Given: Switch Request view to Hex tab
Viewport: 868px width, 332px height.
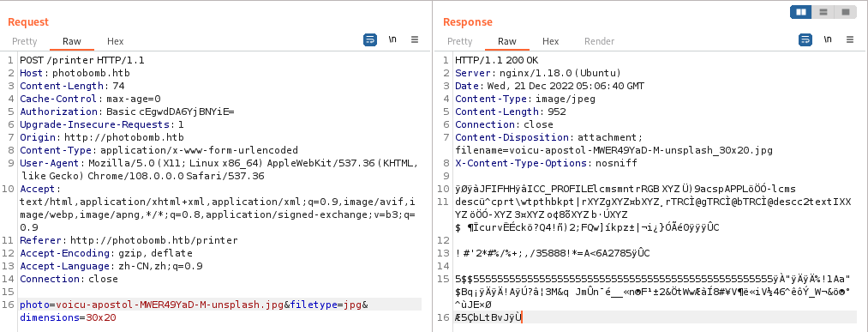Looking at the screenshot, I should (116, 41).
